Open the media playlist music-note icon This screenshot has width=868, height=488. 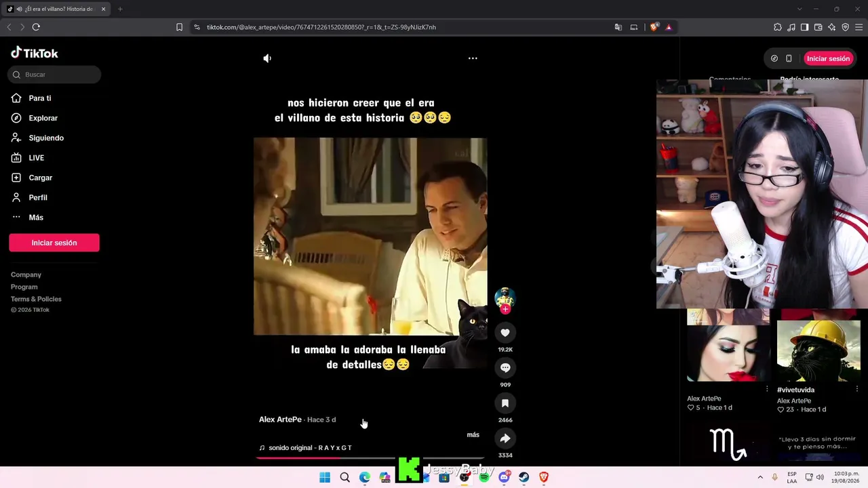click(x=791, y=27)
